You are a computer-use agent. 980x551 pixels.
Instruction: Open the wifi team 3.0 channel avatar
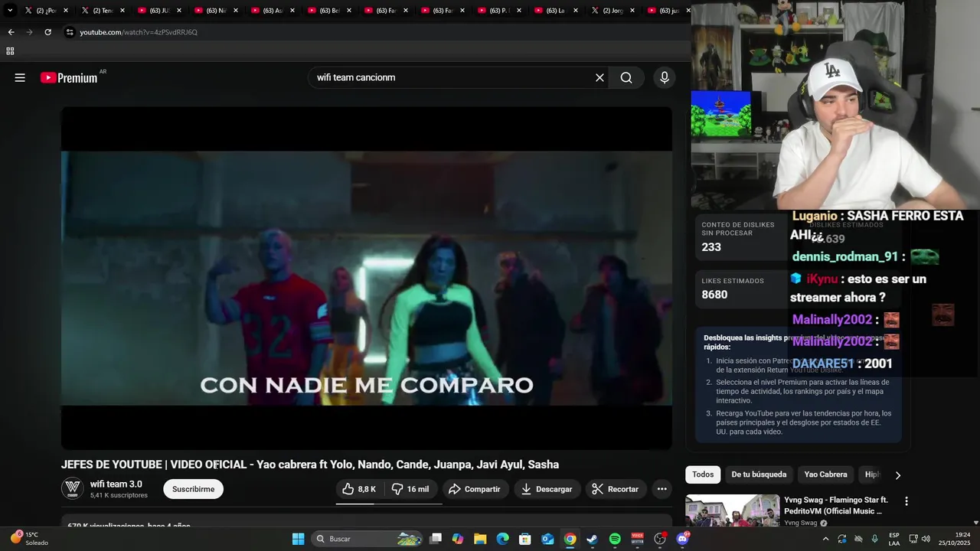[73, 488]
